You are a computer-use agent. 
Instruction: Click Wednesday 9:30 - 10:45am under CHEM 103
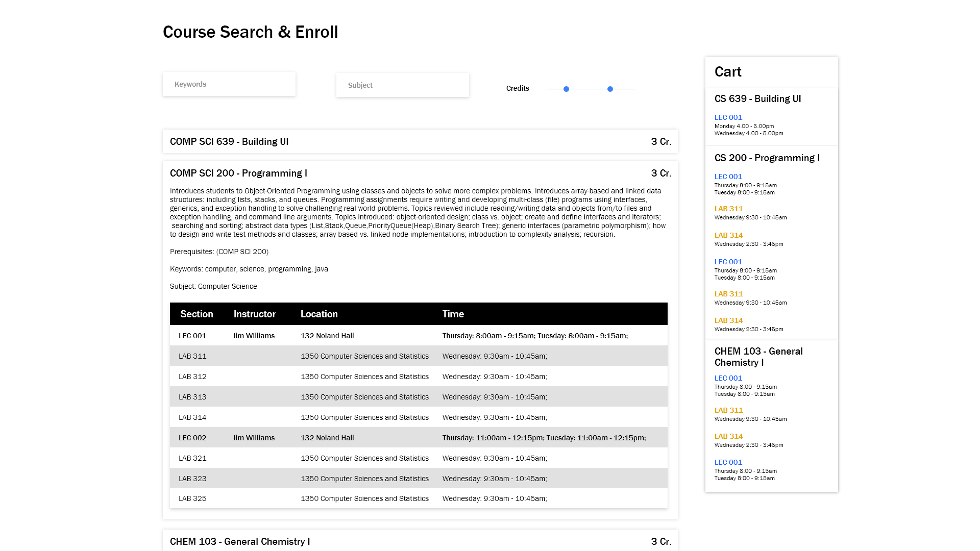point(750,419)
